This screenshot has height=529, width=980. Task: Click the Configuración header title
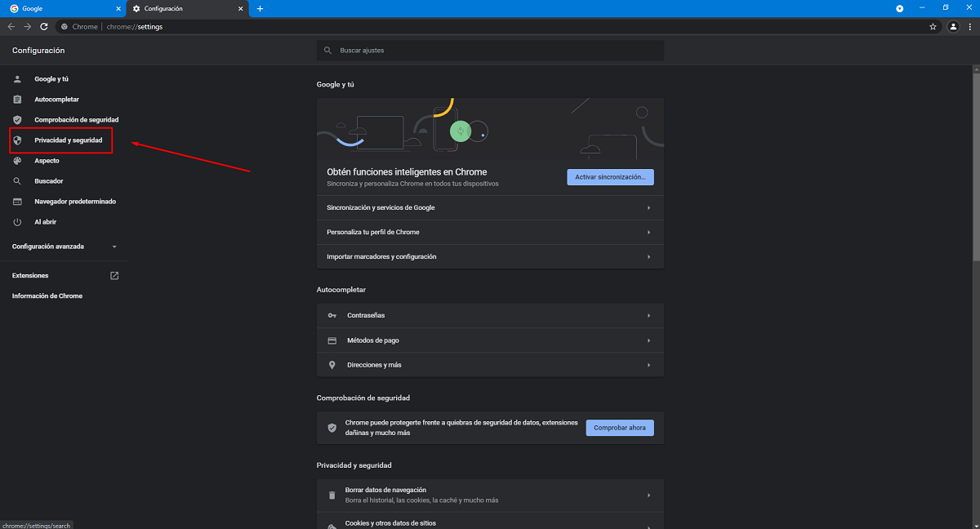point(38,51)
